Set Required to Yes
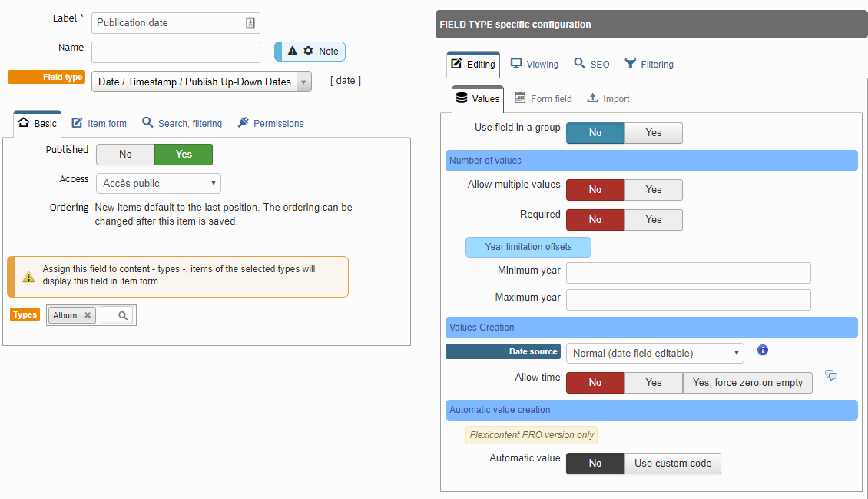Viewport: 868px width, 499px height. click(653, 220)
